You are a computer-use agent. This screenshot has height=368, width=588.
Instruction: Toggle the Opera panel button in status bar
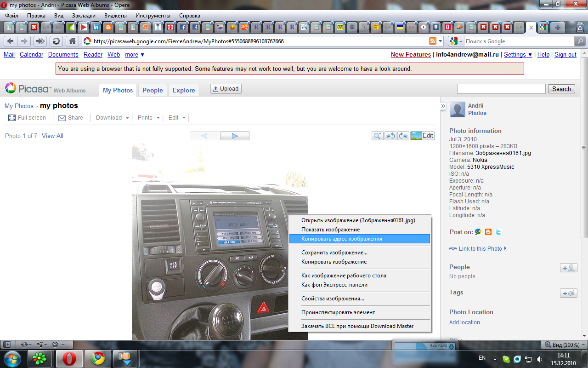[6, 344]
